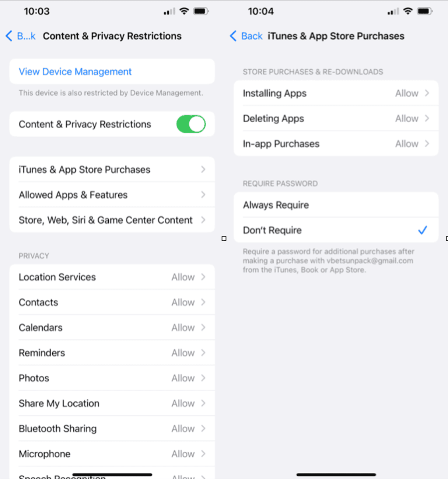The width and height of the screenshot is (448, 479).
Task: Tap the battery icon in right status bar
Action: tap(425, 11)
